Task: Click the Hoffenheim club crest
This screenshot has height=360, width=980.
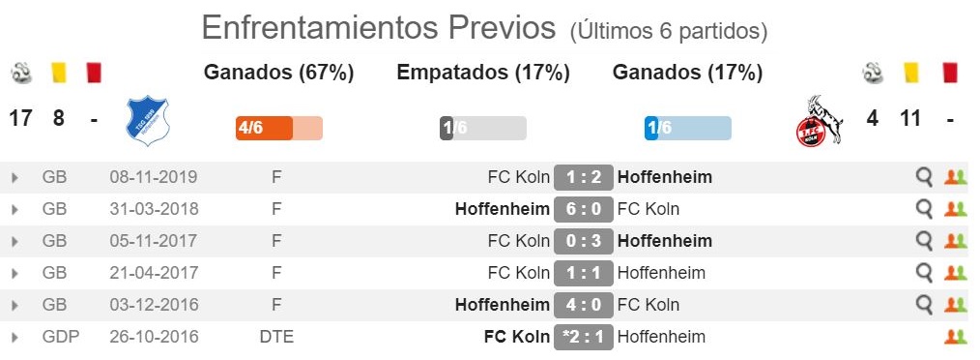Action: tap(148, 120)
